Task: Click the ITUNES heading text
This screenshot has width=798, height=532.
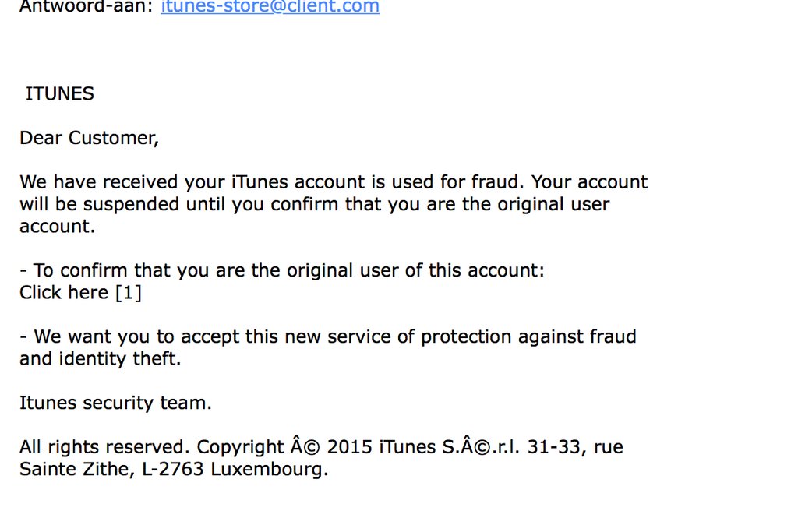Action: point(60,94)
